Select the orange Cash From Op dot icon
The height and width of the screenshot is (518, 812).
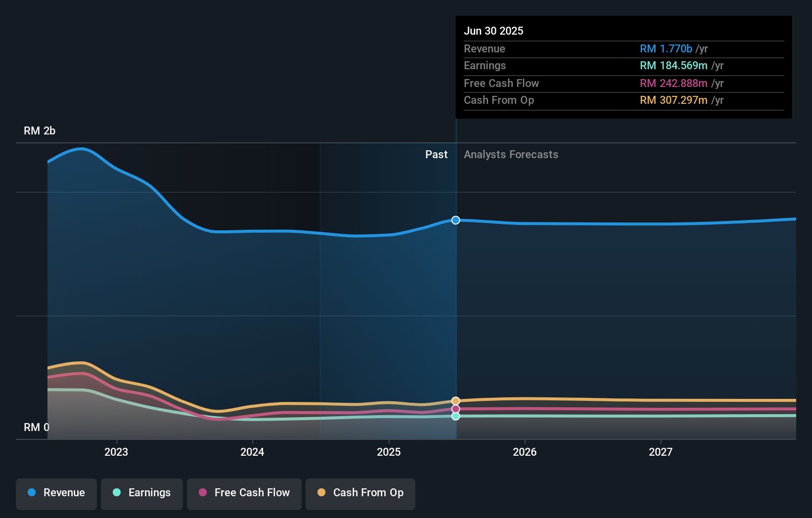coord(321,493)
